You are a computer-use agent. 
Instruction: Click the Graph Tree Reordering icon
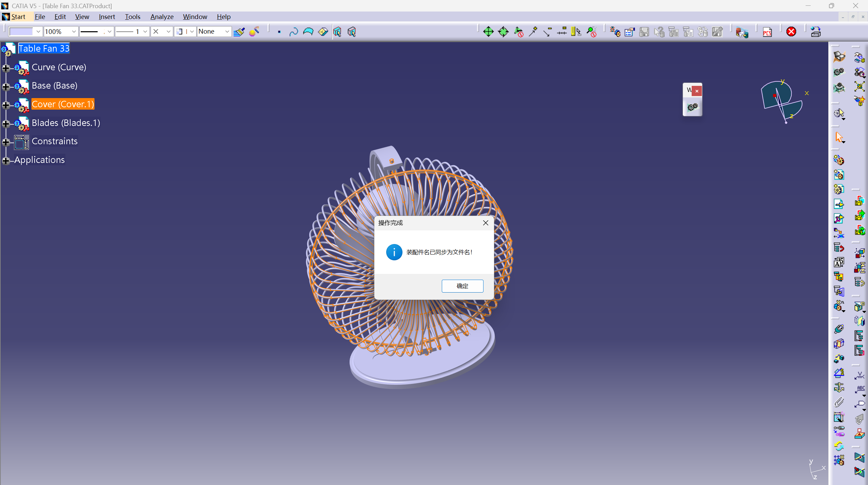coord(839,248)
